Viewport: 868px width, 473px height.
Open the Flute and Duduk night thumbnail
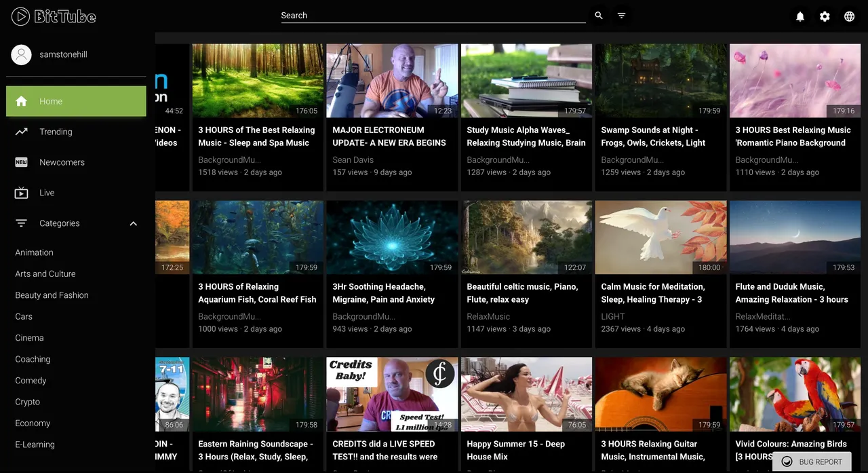795,238
